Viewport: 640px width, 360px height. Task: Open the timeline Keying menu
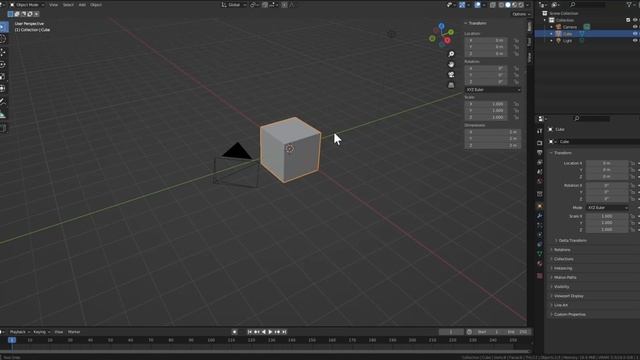pyautogui.click(x=41, y=332)
